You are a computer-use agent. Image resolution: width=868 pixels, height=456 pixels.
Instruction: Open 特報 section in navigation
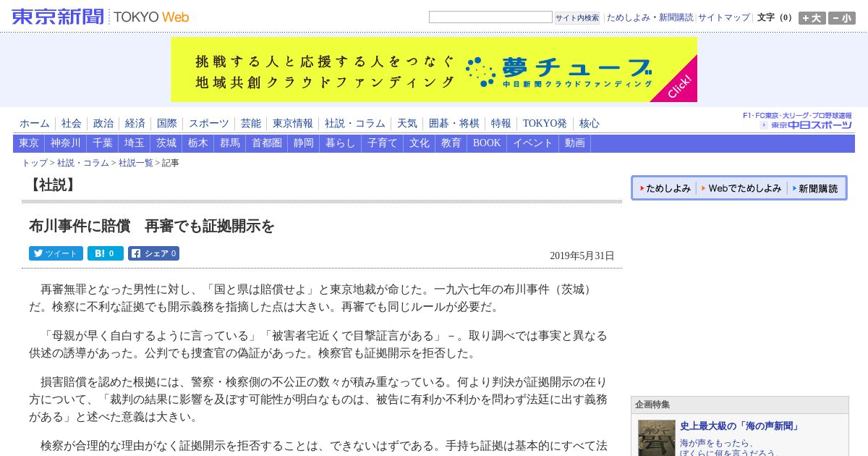click(x=501, y=123)
